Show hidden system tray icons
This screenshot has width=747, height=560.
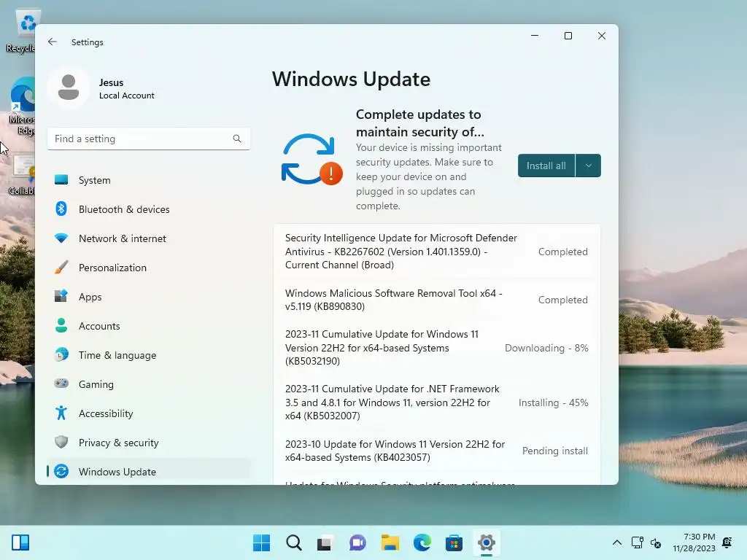pos(617,542)
